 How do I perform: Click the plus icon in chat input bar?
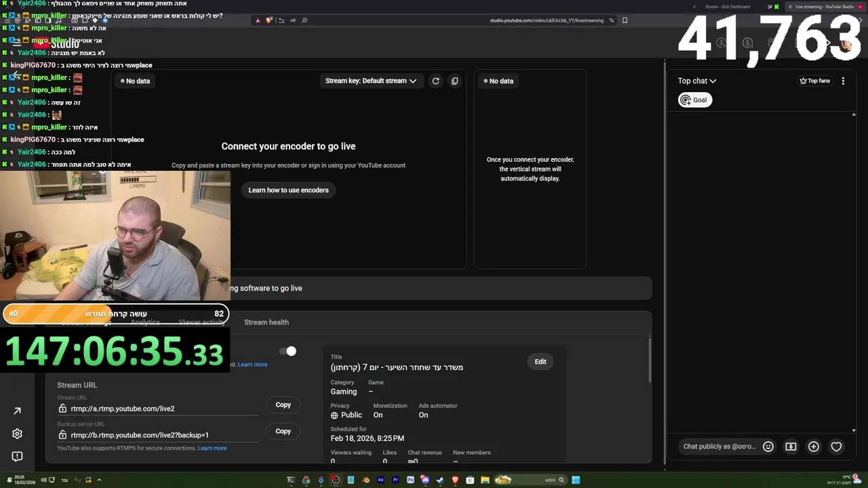814,447
